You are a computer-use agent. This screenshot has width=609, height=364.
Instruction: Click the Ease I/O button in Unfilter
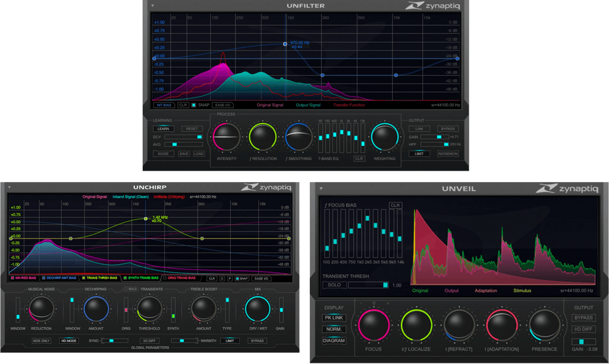(x=222, y=105)
